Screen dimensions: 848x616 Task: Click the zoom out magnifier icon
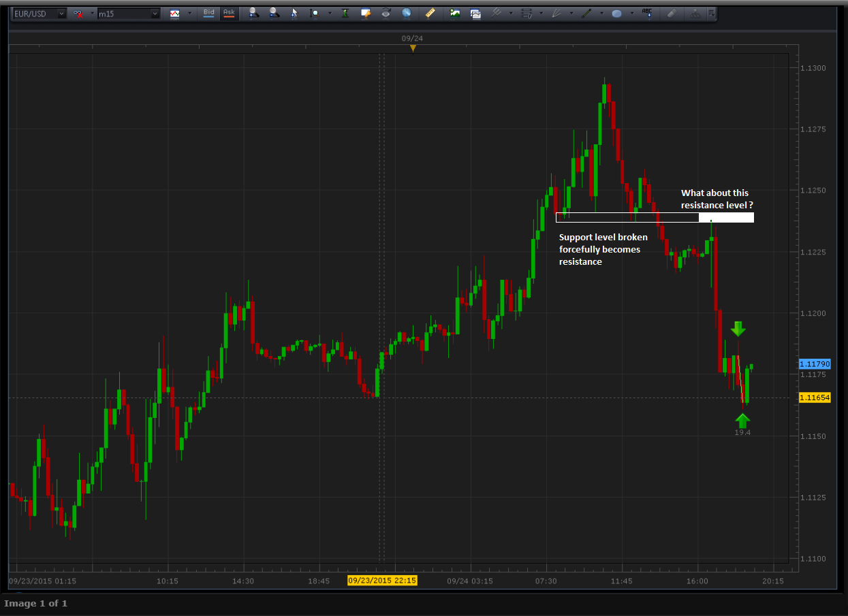[274, 13]
